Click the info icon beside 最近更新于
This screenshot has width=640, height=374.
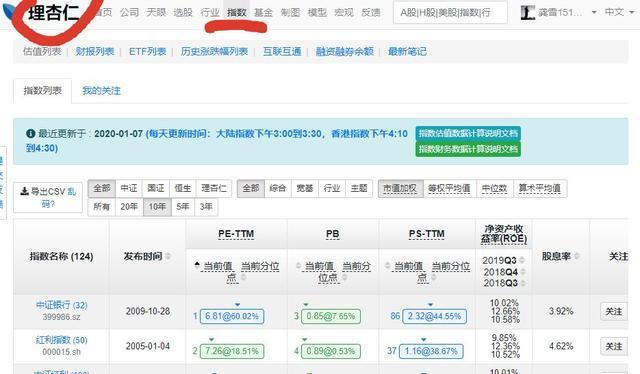pyautogui.click(x=31, y=134)
